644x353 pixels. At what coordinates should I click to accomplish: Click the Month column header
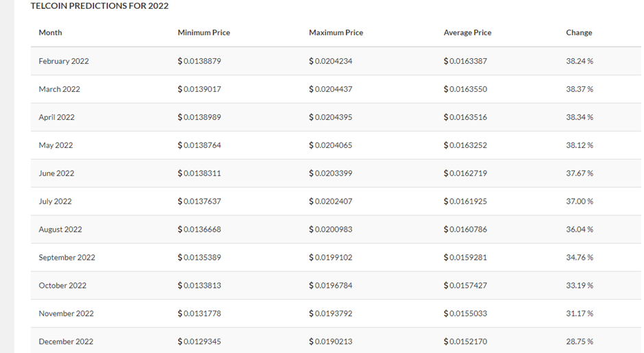[50, 32]
